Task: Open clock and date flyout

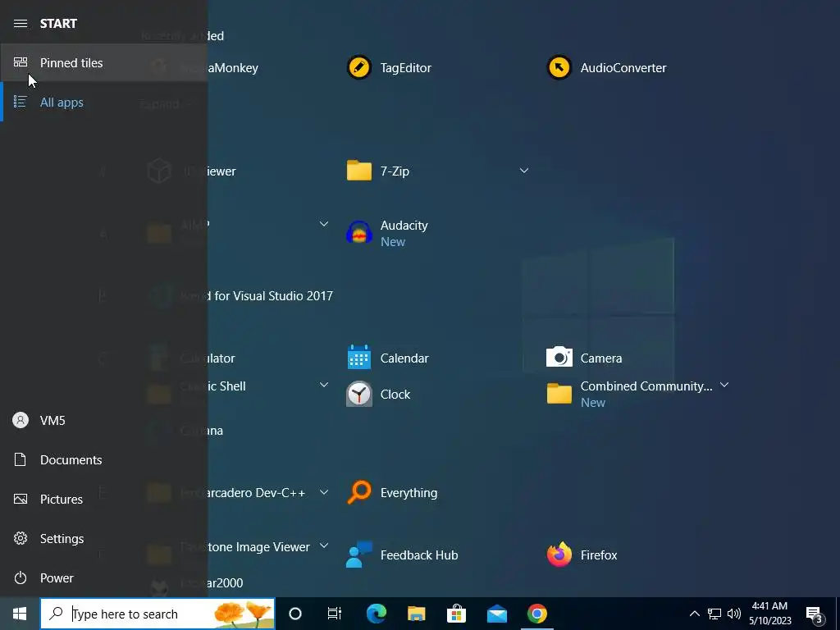Action: pos(769,614)
